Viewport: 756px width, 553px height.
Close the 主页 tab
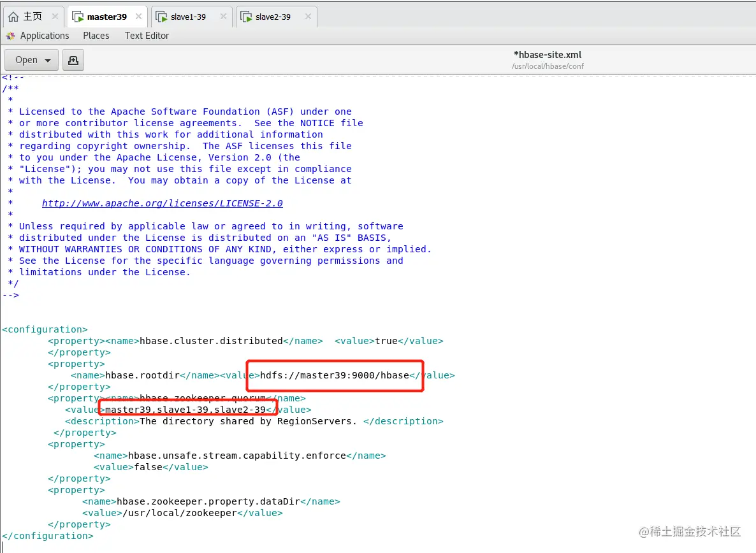(x=55, y=17)
